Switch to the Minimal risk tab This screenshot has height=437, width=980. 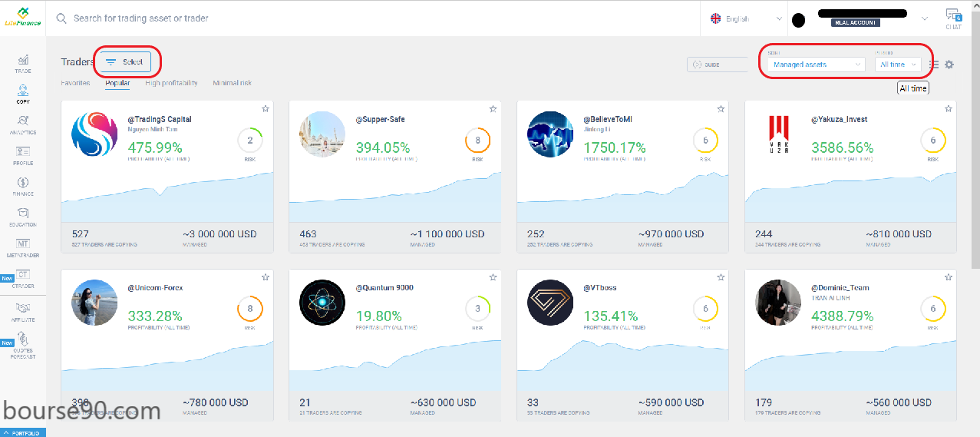click(x=232, y=83)
